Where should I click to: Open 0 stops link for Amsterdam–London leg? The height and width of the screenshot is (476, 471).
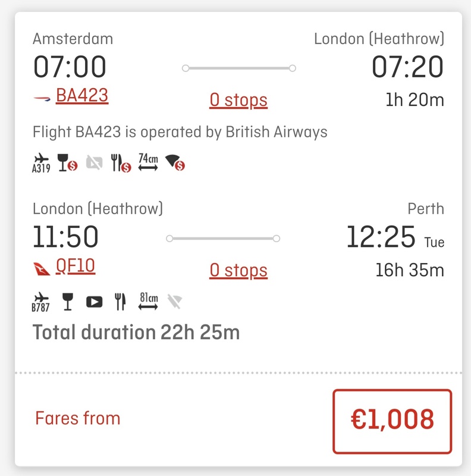(238, 100)
